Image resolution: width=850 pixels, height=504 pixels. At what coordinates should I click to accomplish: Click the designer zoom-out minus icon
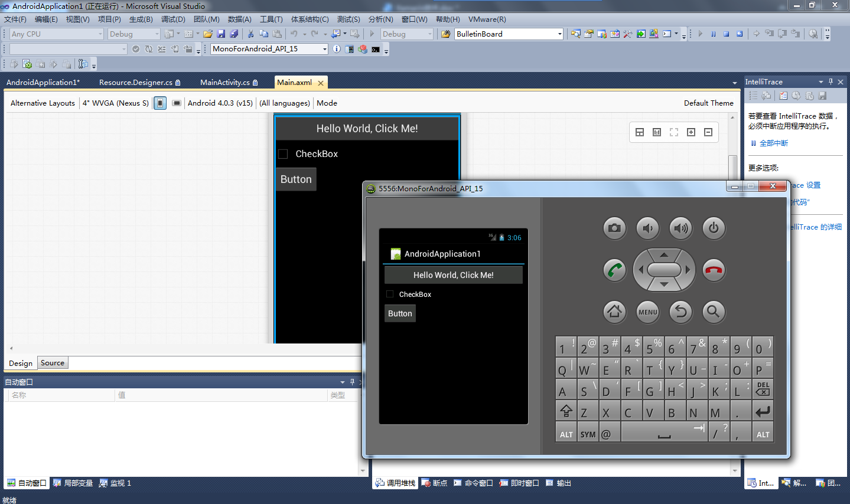(x=708, y=132)
